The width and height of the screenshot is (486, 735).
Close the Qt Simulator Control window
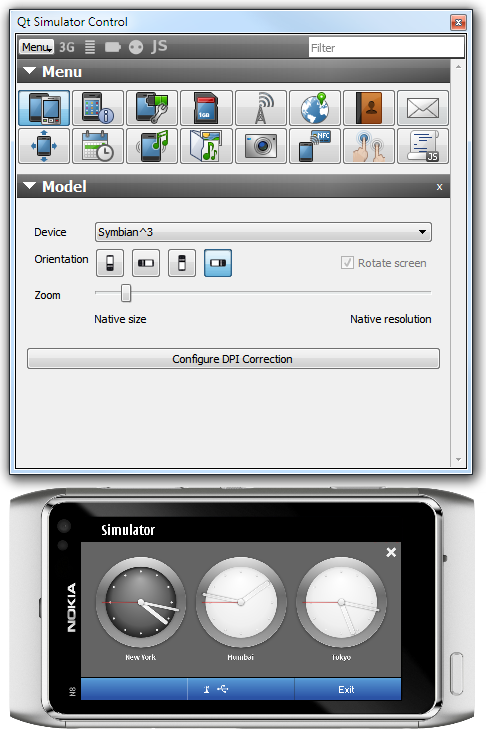[458, 22]
